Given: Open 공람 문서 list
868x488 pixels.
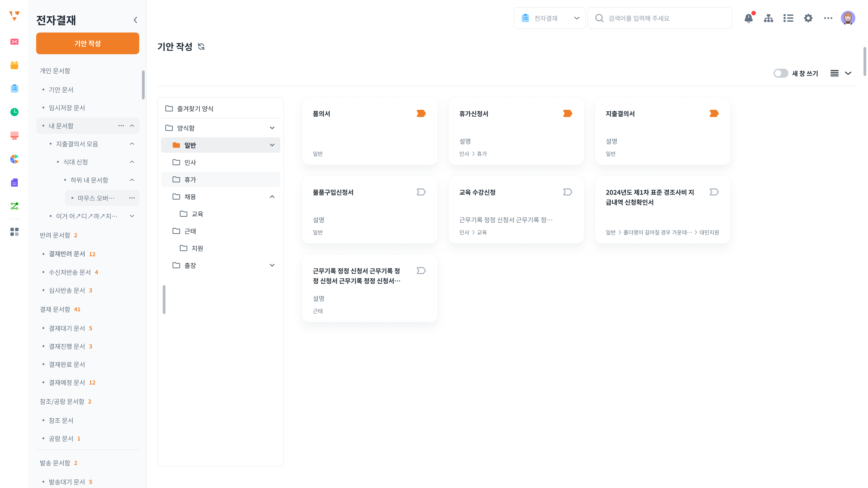Looking at the screenshot, I should click(x=61, y=439).
